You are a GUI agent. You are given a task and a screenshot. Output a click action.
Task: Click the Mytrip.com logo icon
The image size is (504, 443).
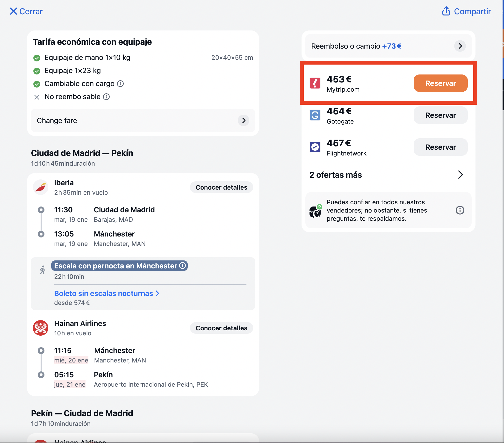(x=315, y=83)
